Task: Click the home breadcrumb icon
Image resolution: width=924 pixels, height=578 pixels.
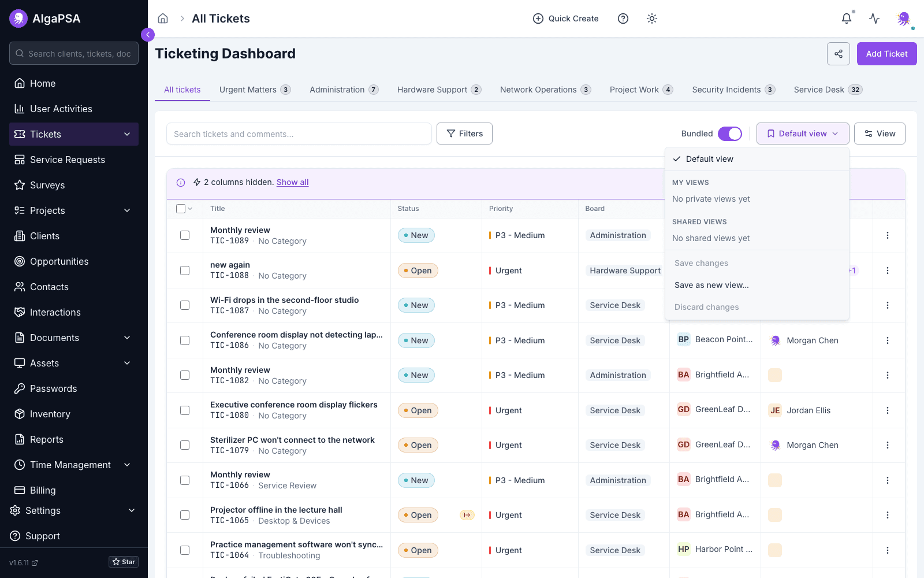Action: pyautogui.click(x=163, y=18)
